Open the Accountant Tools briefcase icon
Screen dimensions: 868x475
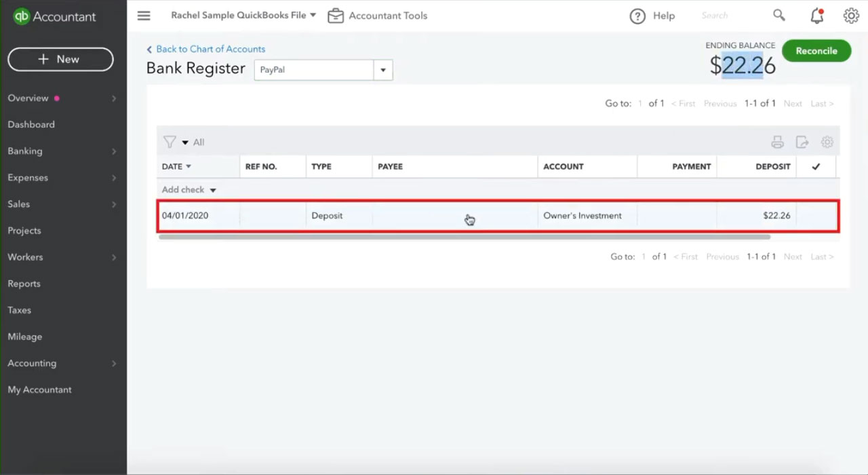click(x=336, y=16)
